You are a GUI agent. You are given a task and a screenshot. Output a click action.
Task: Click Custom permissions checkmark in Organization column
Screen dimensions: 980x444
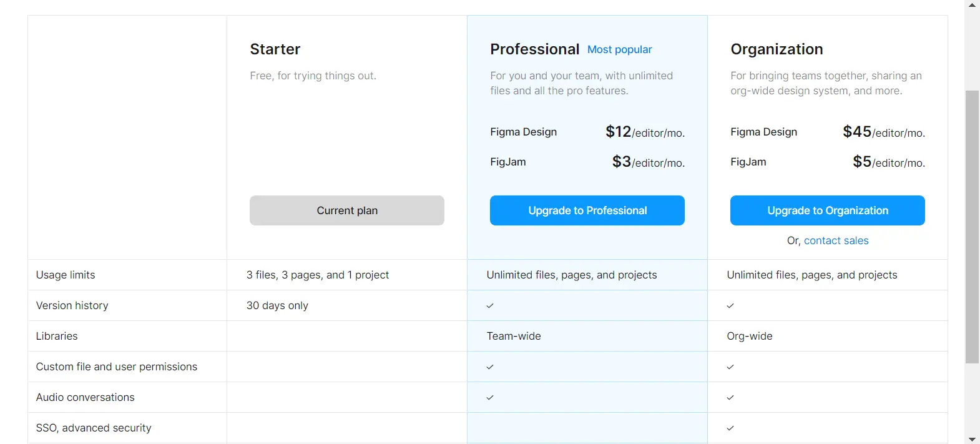click(730, 367)
